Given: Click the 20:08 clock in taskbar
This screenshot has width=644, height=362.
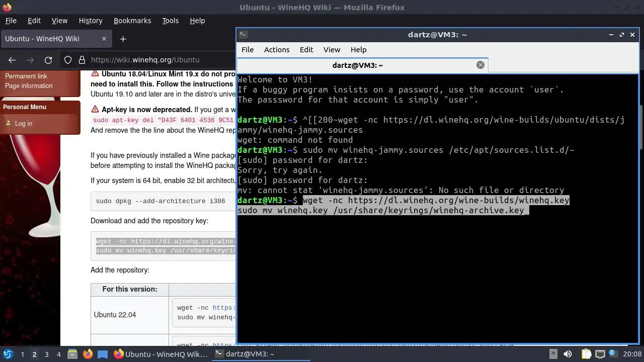Looking at the screenshot, I should (x=632, y=354).
